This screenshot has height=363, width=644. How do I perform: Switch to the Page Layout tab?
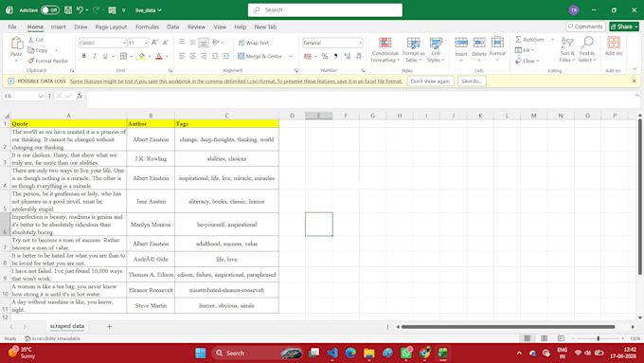click(111, 27)
